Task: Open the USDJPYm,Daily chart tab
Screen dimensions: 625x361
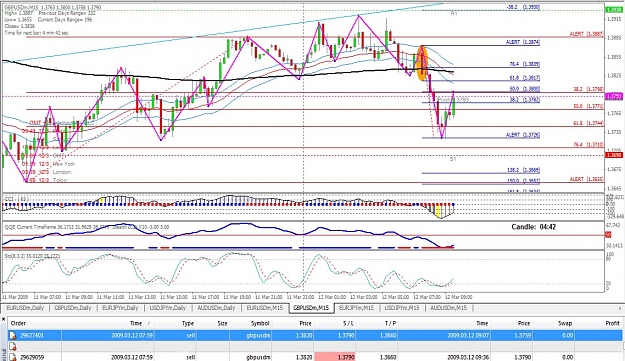Action: click(x=167, y=308)
